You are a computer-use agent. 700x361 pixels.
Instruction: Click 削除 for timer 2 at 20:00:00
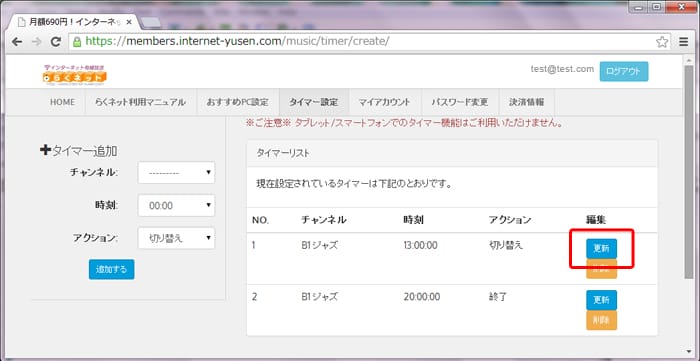coord(601,320)
